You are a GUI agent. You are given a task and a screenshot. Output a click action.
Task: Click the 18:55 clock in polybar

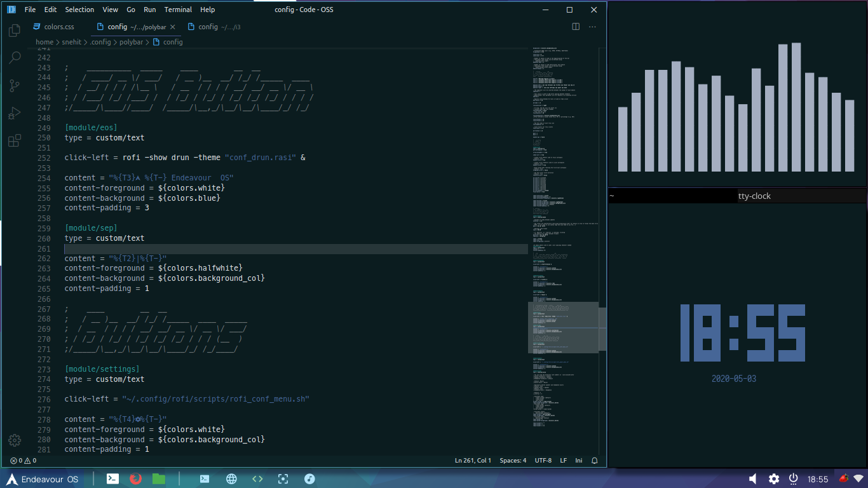pyautogui.click(x=818, y=479)
